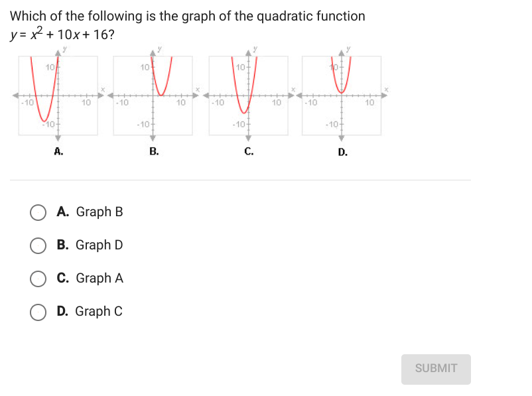The image size is (532, 396).
Task: Click the label B. below the second graph
Action: [x=154, y=152]
